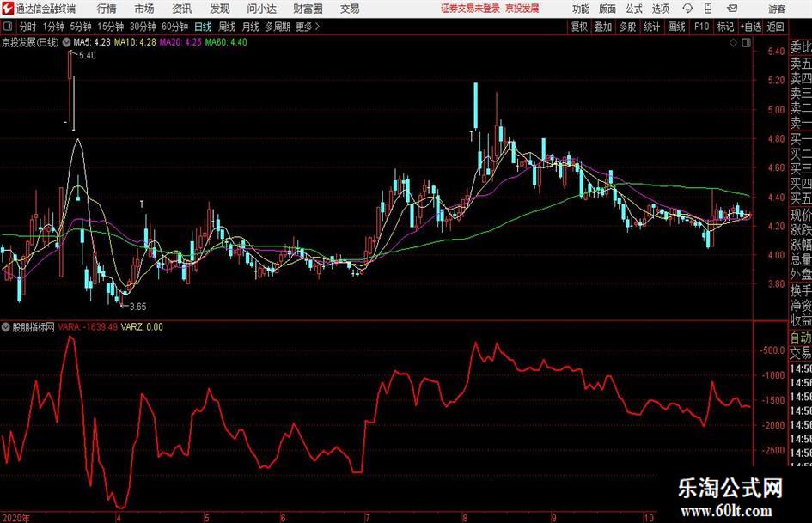Add stock with the +自选 button

(x=750, y=27)
